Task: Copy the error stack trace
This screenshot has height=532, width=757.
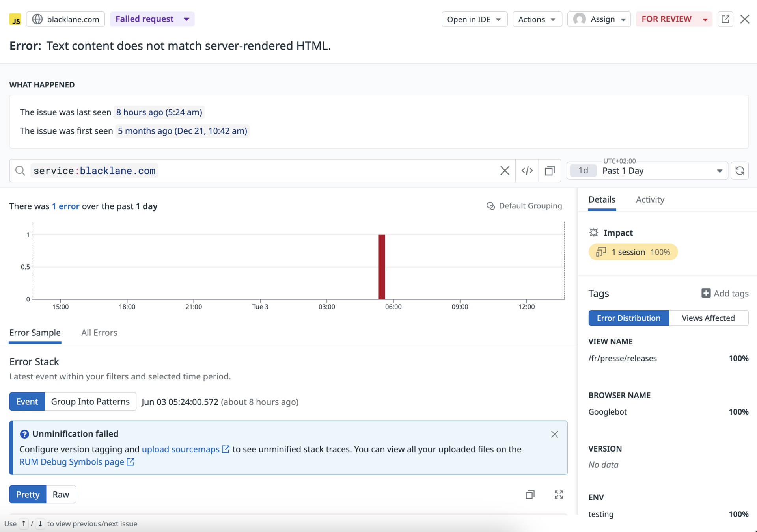Action: click(x=530, y=494)
